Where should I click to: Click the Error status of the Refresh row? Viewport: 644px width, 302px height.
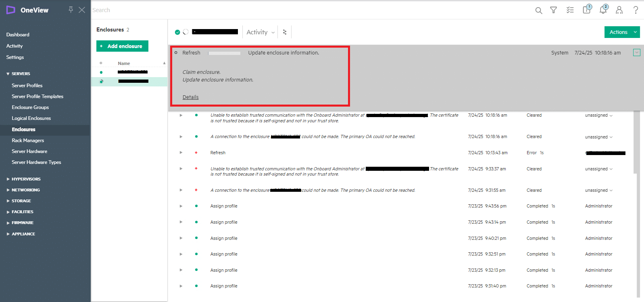click(531, 153)
